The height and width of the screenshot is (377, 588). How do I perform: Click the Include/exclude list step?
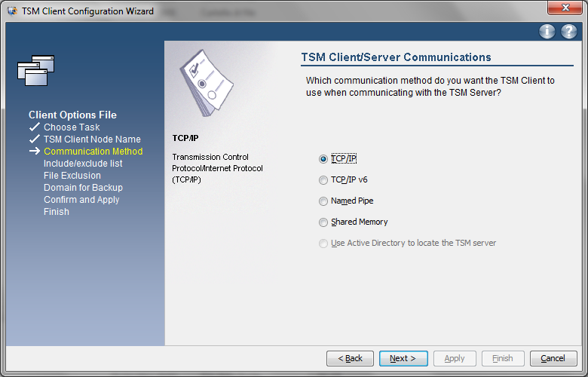[83, 163]
